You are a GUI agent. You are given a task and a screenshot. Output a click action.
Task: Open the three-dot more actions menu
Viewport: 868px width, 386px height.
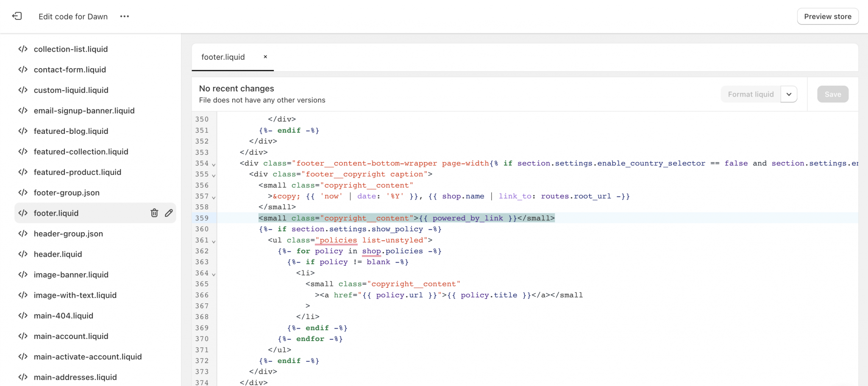[x=124, y=16]
